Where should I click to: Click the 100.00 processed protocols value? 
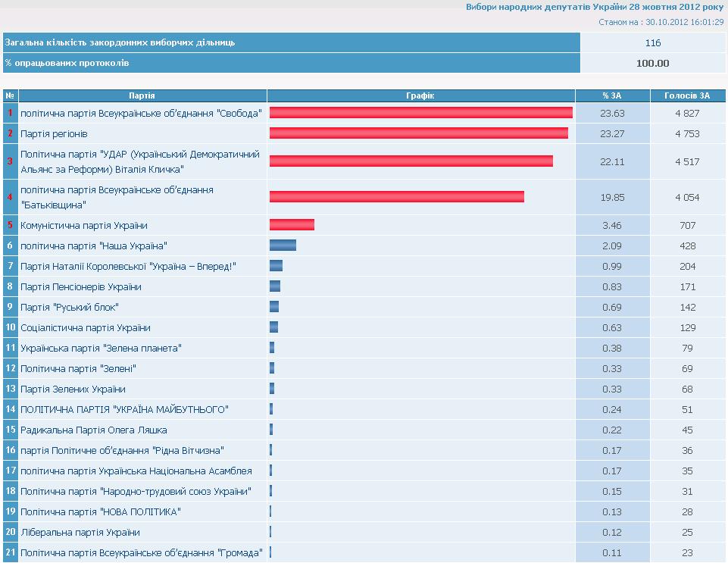(652, 63)
